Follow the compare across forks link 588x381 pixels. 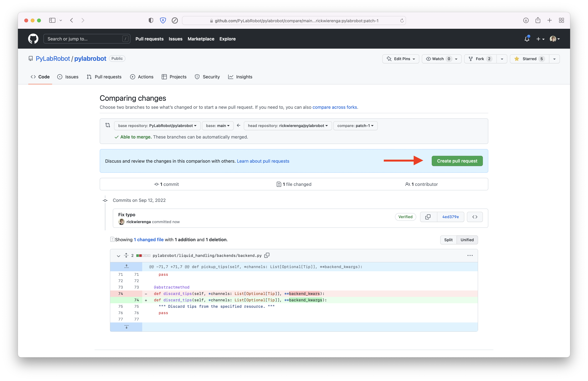335,107
